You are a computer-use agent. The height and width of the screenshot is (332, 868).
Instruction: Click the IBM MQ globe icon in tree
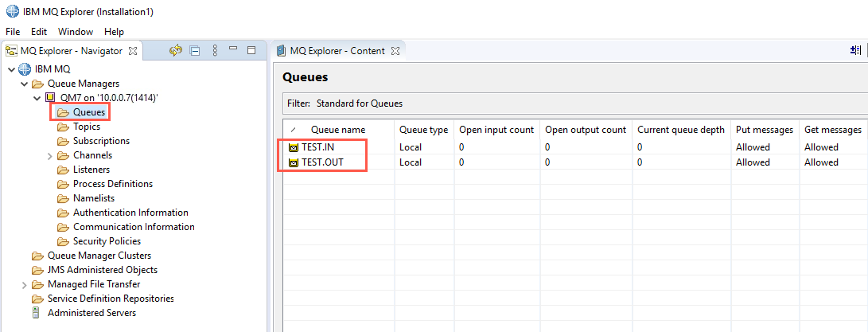(x=25, y=69)
